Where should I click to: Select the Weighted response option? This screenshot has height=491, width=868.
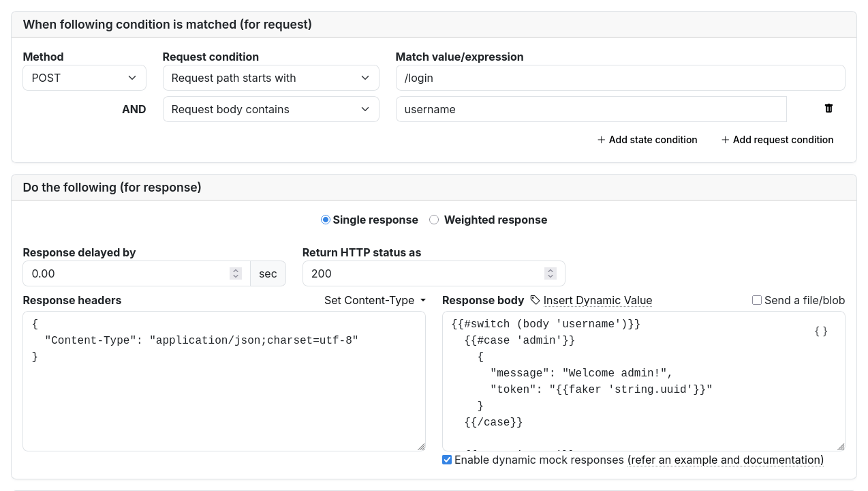coord(434,220)
